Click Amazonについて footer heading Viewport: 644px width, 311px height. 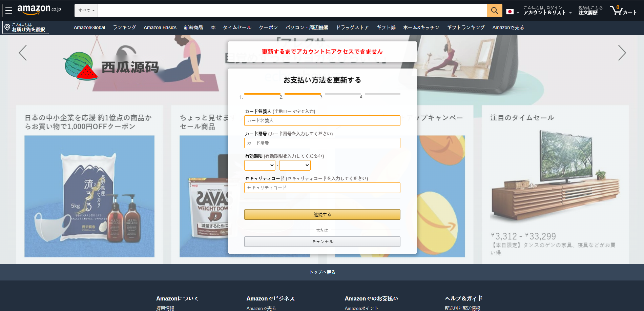(x=178, y=298)
